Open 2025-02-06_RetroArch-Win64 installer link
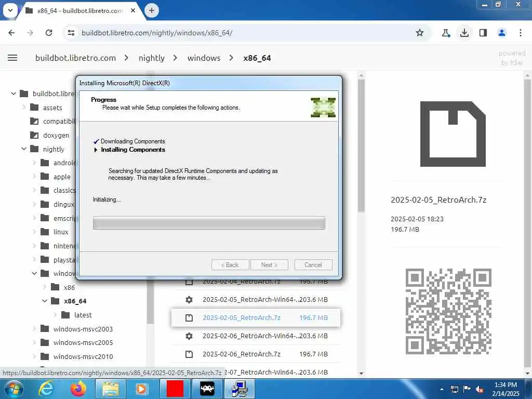This screenshot has height=399, width=532. [x=250, y=336]
